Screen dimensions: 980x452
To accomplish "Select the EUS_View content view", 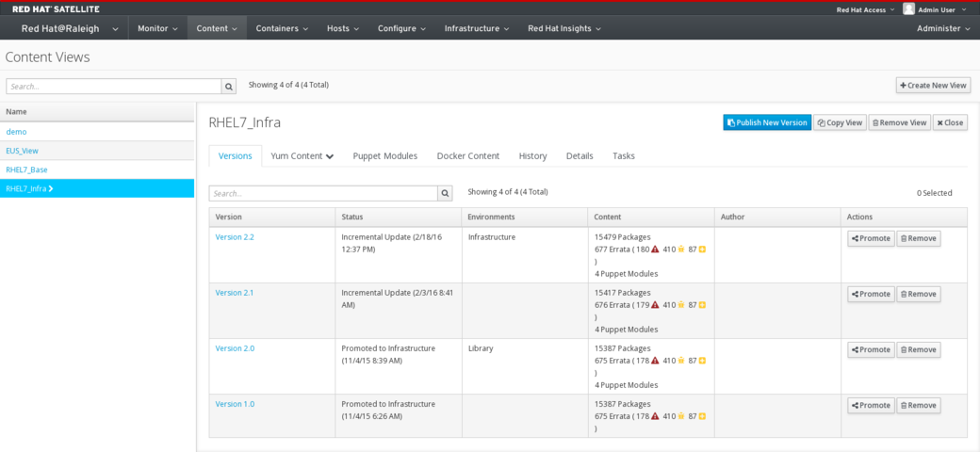I will (x=22, y=151).
